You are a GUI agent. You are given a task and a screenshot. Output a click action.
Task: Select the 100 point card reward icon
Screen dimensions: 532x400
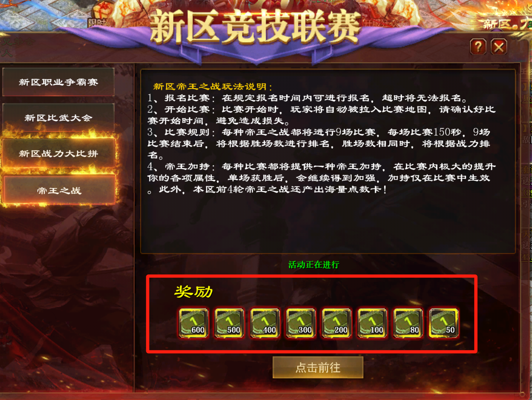pos(372,323)
